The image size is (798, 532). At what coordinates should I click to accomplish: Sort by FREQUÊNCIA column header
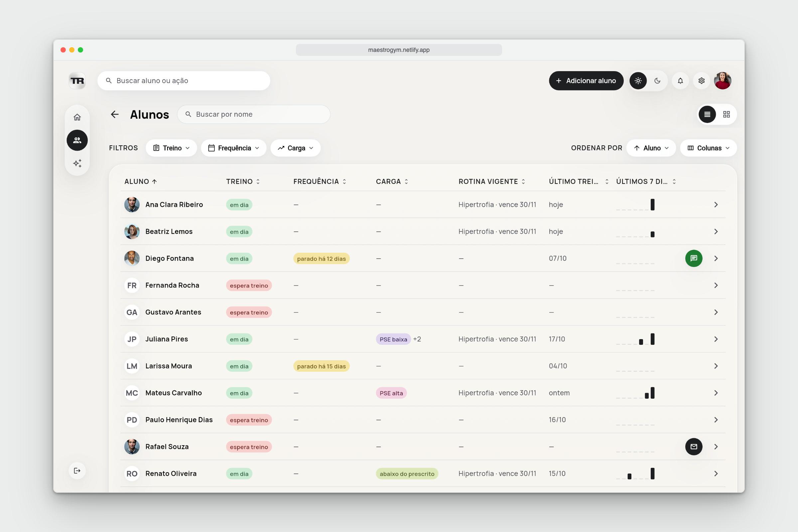click(320, 182)
